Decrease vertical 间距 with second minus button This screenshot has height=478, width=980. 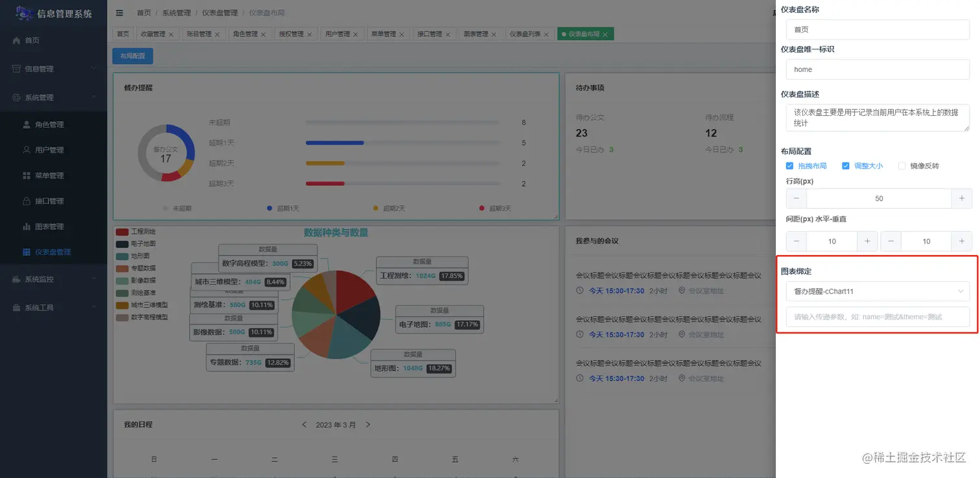891,241
